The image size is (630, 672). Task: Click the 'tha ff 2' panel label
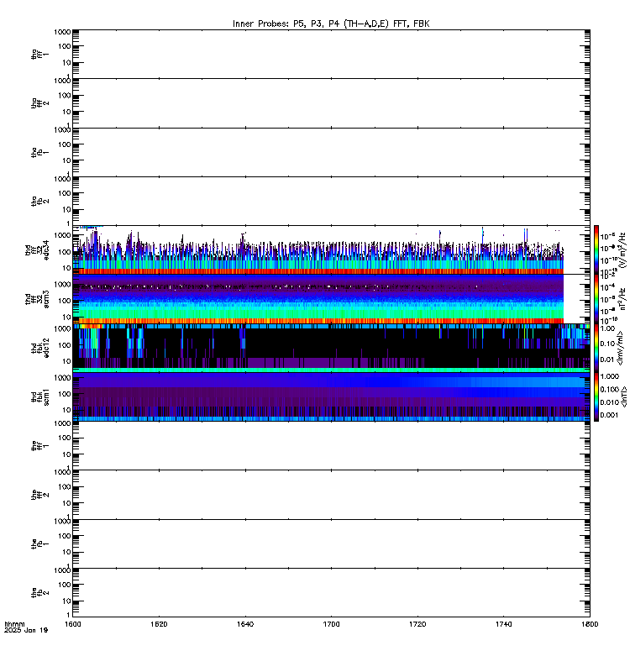click(39, 103)
